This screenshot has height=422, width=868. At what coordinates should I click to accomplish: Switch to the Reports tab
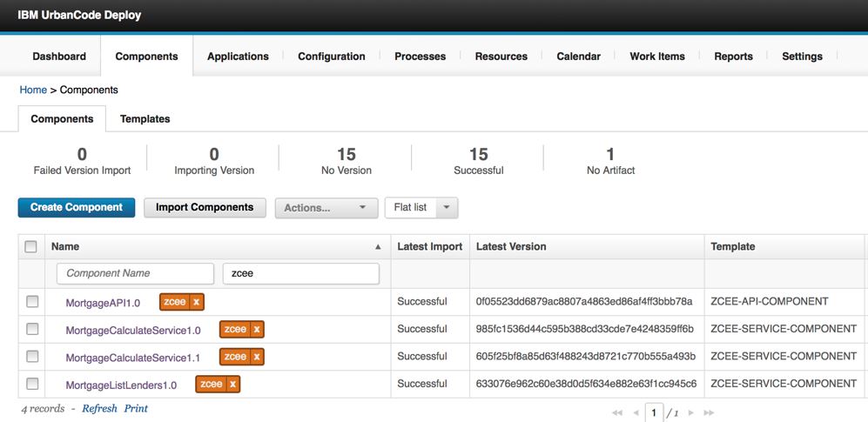[733, 57]
